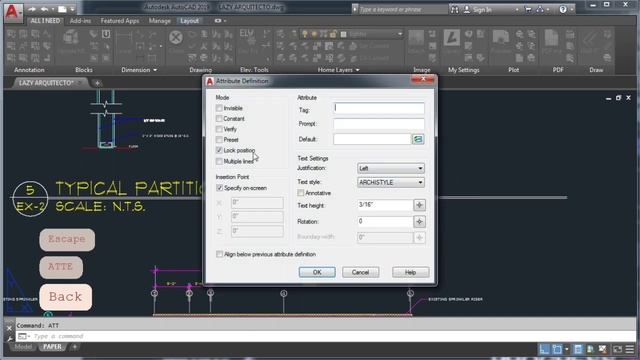Switch to the Model layout tab
Screen dimensions: 640x360
[x=23, y=347]
